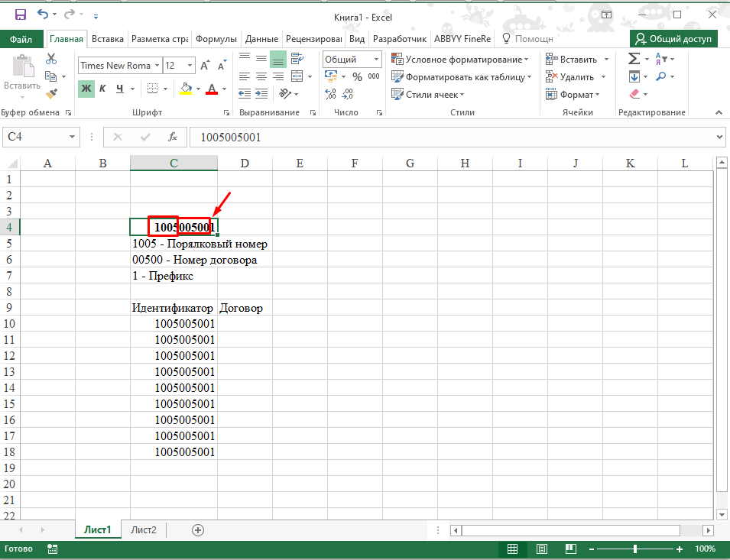
Task: Open Стили ячеек gallery
Action: (x=428, y=95)
